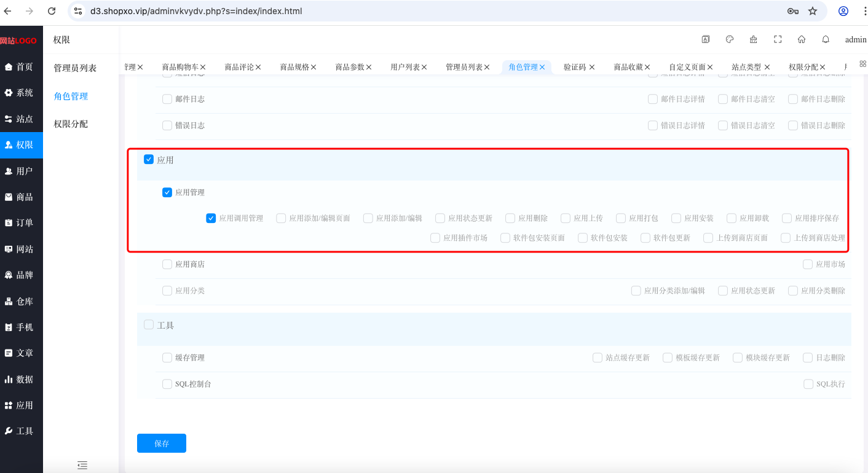Viewport: 868px width, 473px height.
Task: Switch to the 用户列表 tab
Action: pos(405,67)
